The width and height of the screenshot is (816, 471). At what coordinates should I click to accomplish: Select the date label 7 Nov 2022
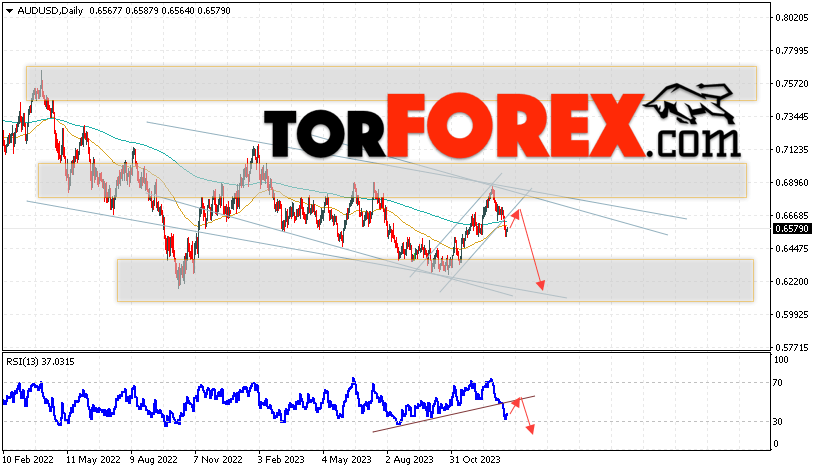coord(218,460)
